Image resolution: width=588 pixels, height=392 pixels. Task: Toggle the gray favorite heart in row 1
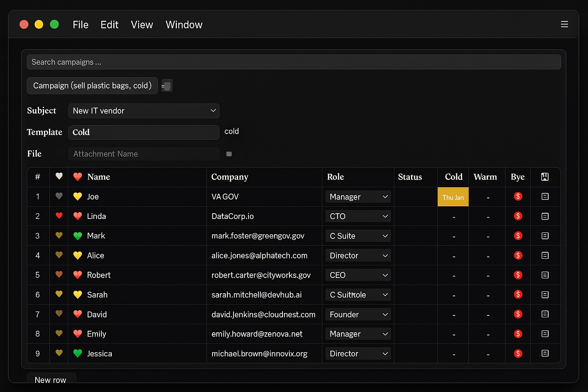(59, 196)
